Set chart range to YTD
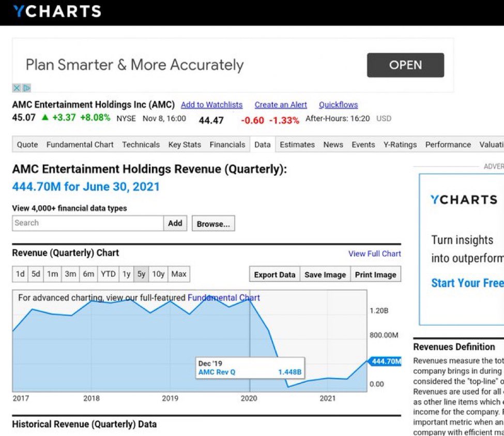This screenshot has width=504, height=436. [108, 274]
